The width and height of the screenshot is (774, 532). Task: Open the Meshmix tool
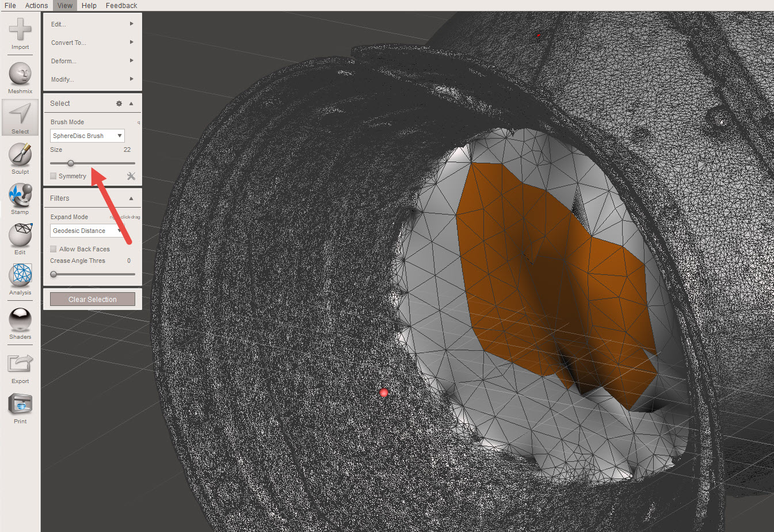(20, 74)
